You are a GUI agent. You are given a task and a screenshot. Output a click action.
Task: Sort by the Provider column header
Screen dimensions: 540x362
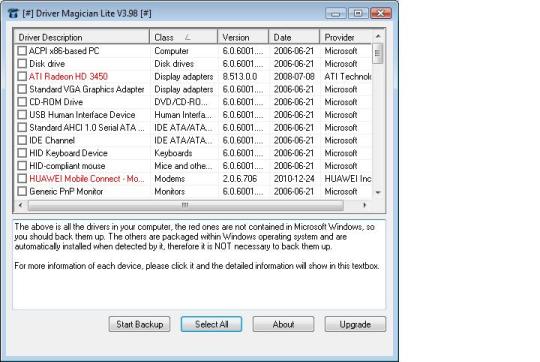(x=346, y=37)
